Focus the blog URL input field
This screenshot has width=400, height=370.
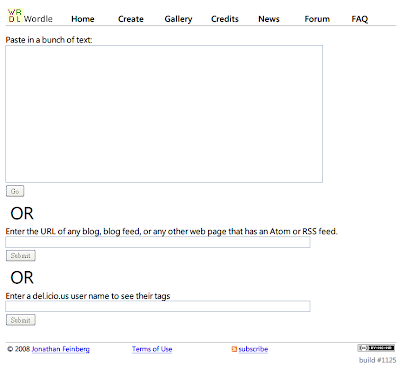pos(158,242)
